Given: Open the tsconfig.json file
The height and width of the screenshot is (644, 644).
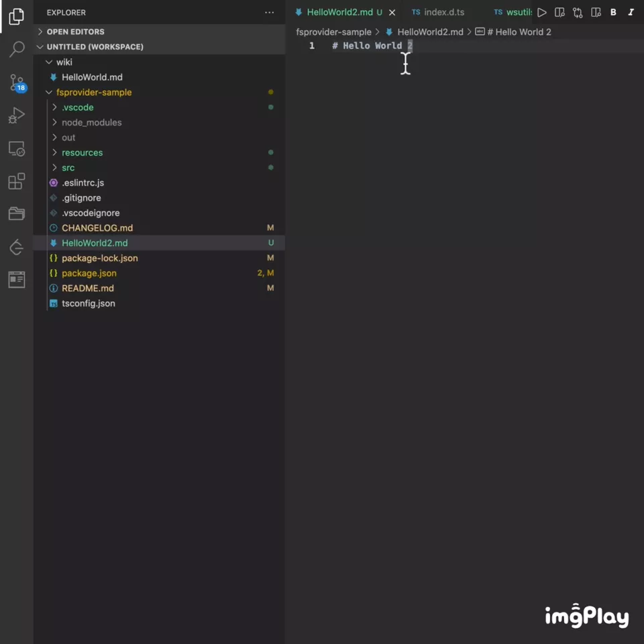Looking at the screenshot, I should 159,303.
